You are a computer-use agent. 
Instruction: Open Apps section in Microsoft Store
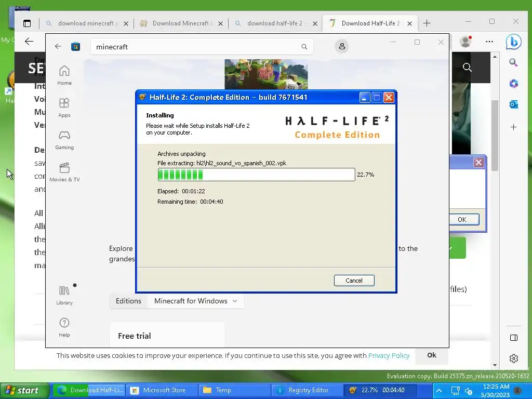tap(64, 108)
